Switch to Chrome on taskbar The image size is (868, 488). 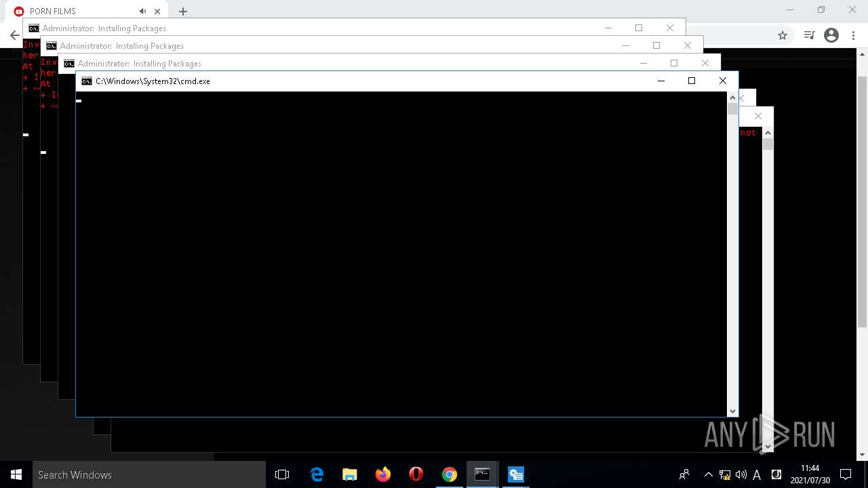tap(450, 474)
